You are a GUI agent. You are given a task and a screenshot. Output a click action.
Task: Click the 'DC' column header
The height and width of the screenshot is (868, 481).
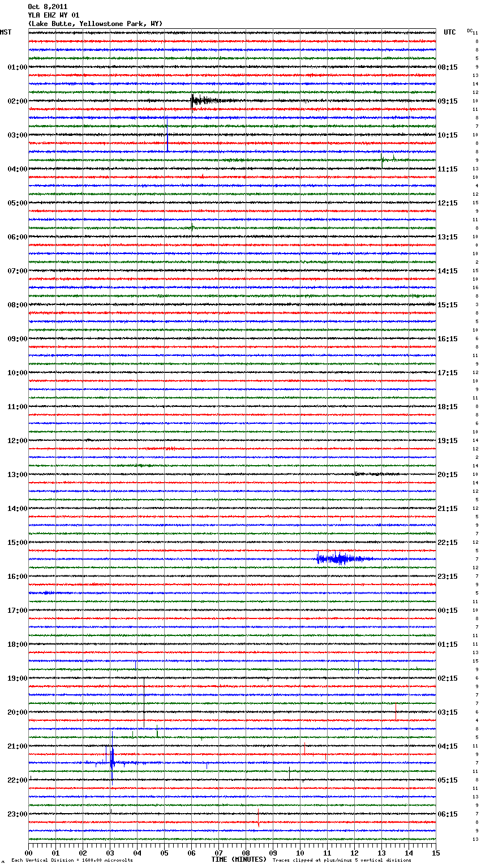[x=470, y=31]
